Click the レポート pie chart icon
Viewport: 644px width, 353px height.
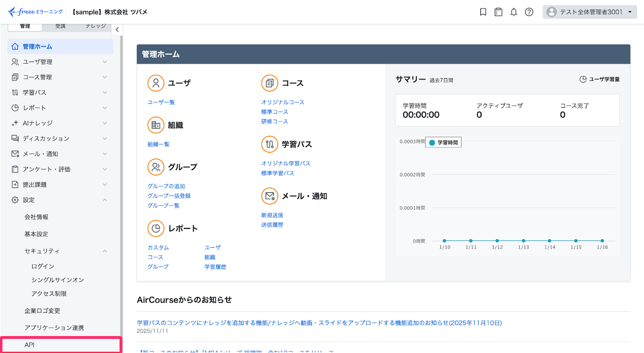[156, 228]
